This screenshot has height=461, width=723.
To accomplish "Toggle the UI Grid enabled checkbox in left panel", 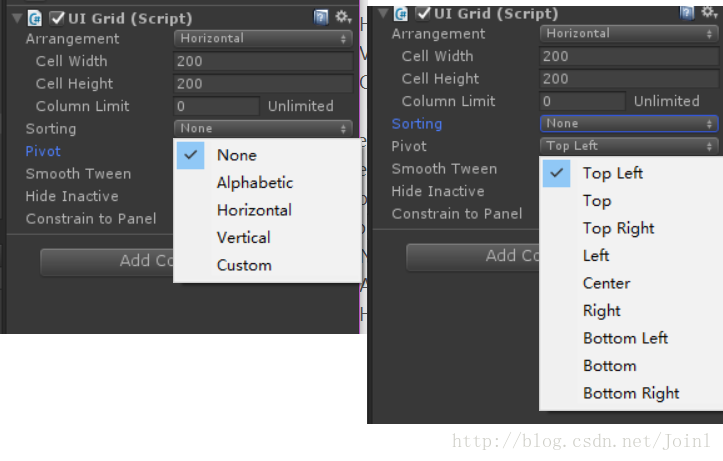I will tap(57, 18).
